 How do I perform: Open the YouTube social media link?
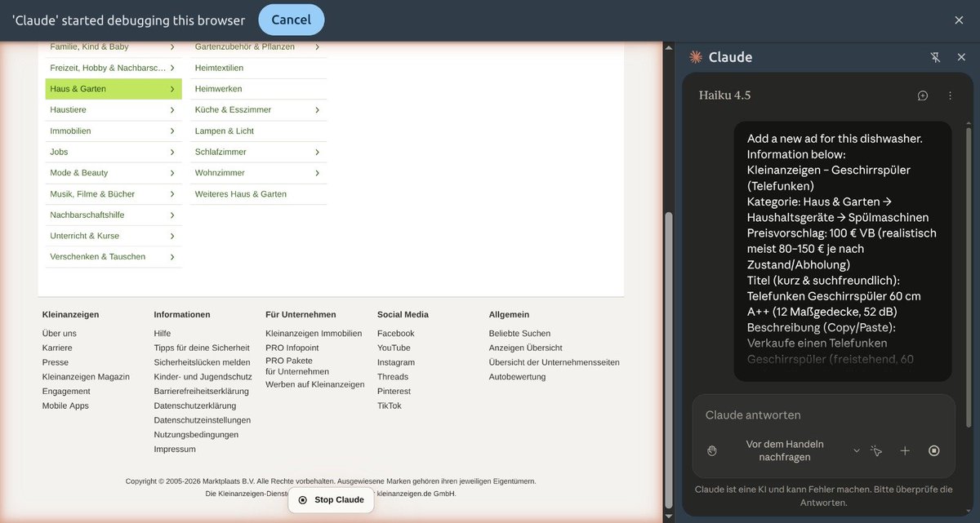tap(394, 348)
